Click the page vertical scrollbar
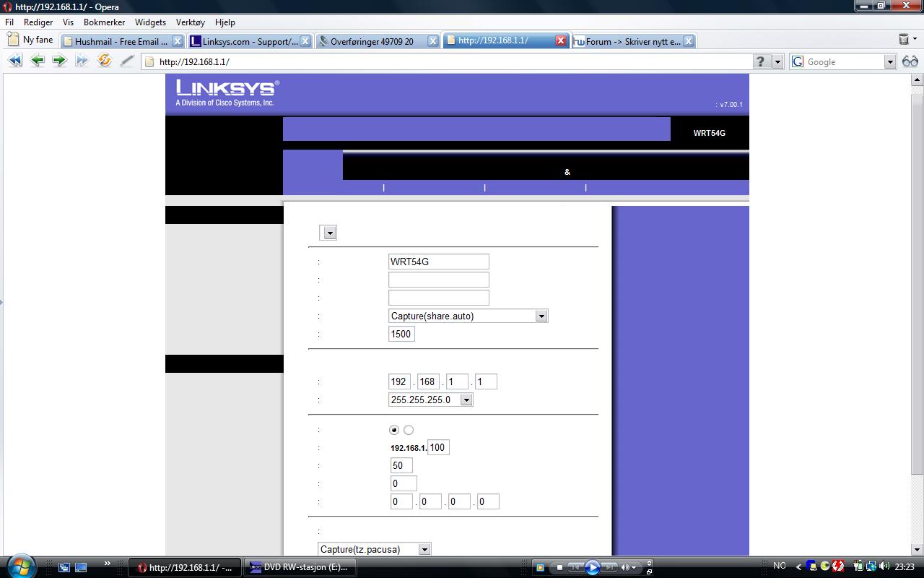Screen dimensions: 924x578 click(x=918, y=314)
